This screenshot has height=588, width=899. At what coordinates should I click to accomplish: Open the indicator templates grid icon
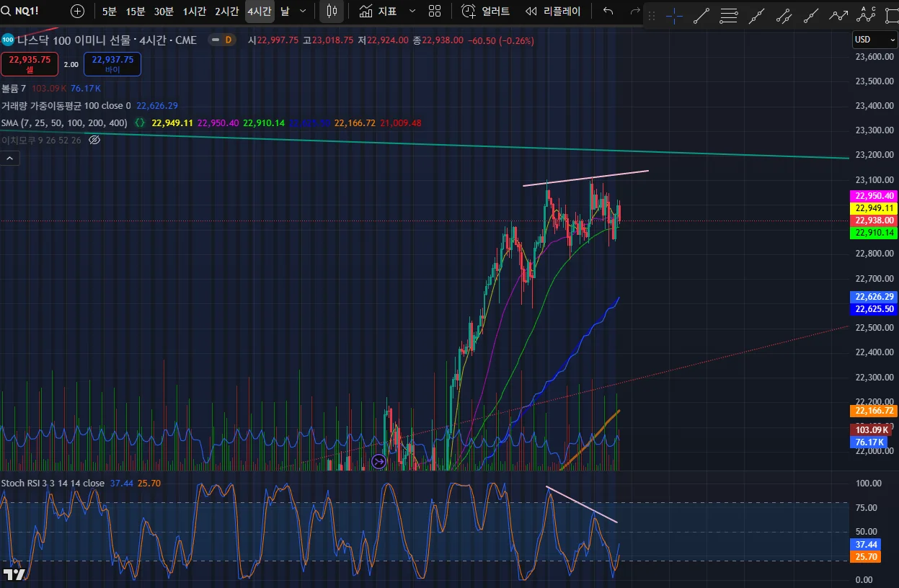pyautogui.click(x=435, y=11)
